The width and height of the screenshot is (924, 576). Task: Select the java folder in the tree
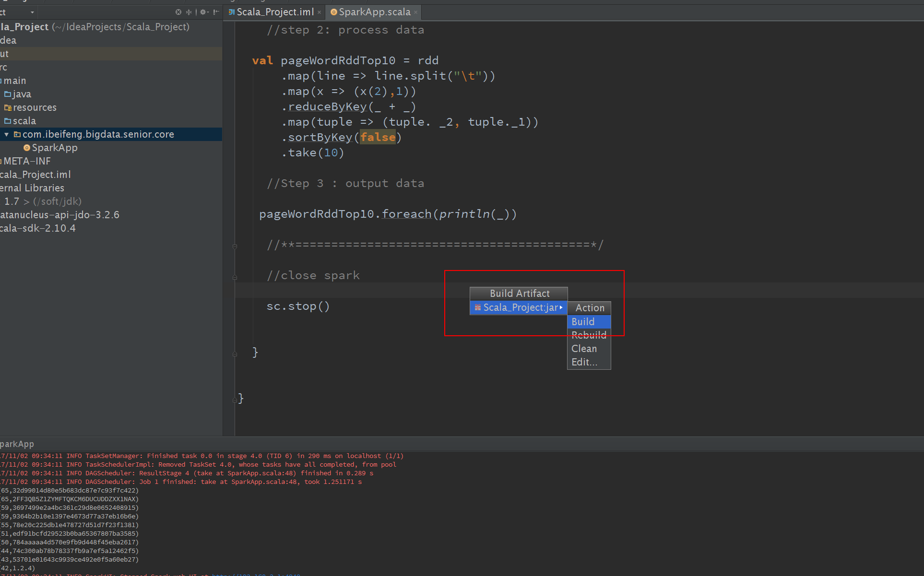click(x=22, y=94)
